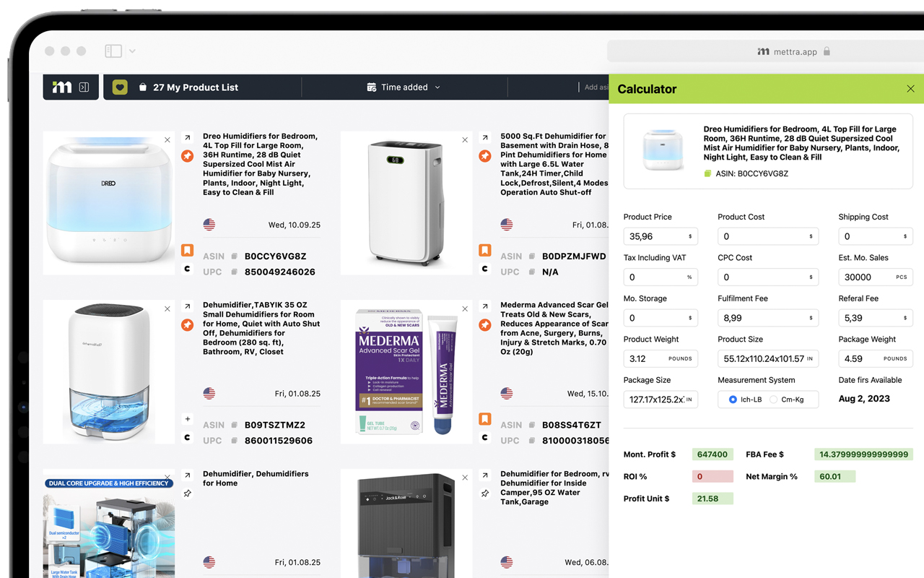Copy the ASIN B09TSZTMZ2
This screenshot has width=924, height=578.
(234, 426)
